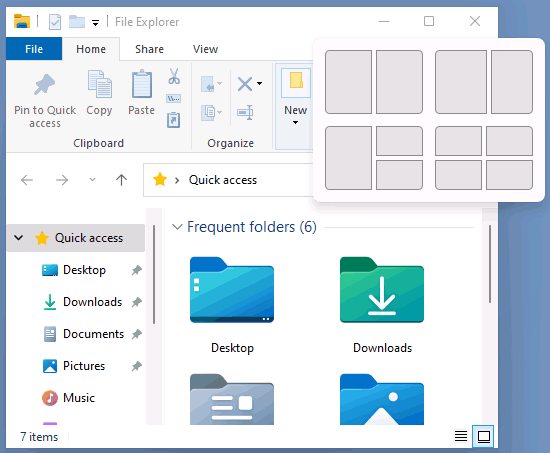This screenshot has width=550, height=453.
Task: Click the Paste clipboard icon
Action: 142,84
